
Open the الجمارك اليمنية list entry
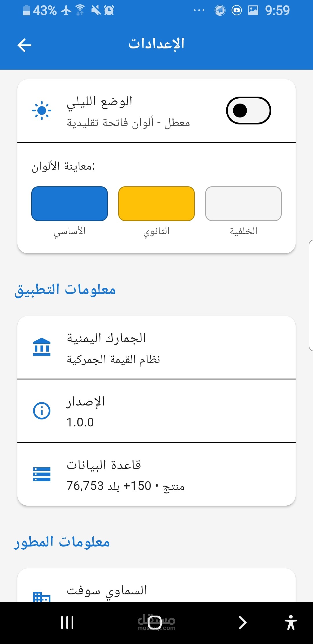click(x=156, y=348)
